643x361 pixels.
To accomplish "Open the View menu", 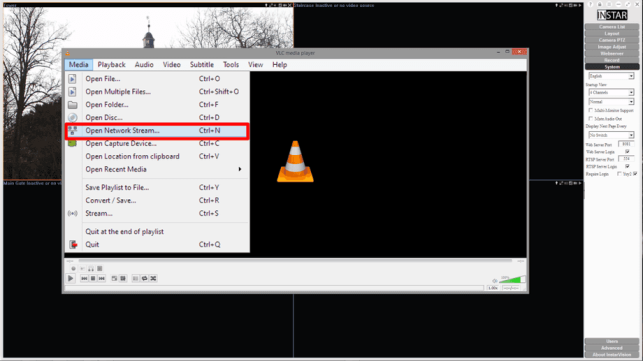I will (255, 64).
